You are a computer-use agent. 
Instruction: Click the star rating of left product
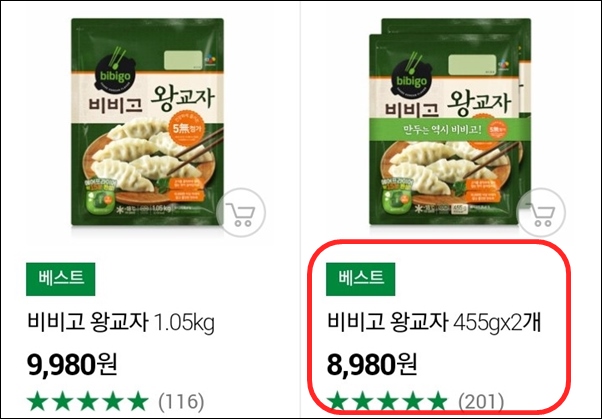pyautogui.click(x=88, y=401)
